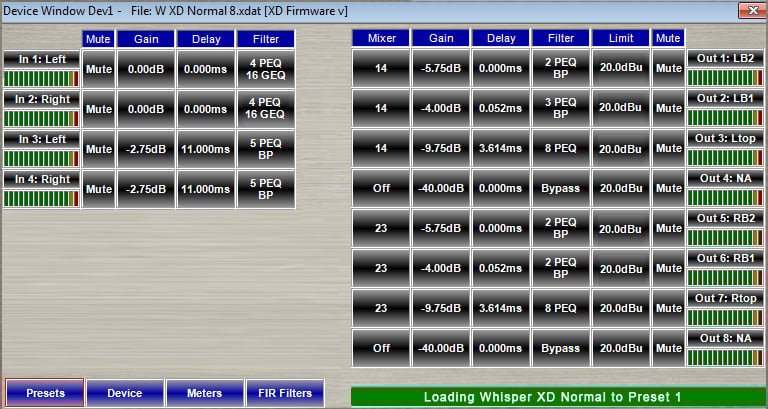Toggle mute on Out 1: LB2
The width and height of the screenshot is (768, 409).
click(x=667, y=68)
